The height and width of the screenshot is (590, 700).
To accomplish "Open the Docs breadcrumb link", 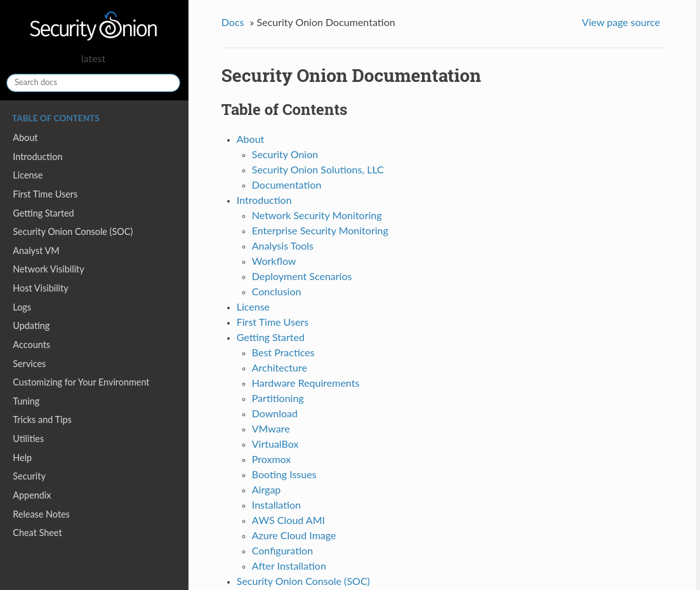I will tap(232, 23).
